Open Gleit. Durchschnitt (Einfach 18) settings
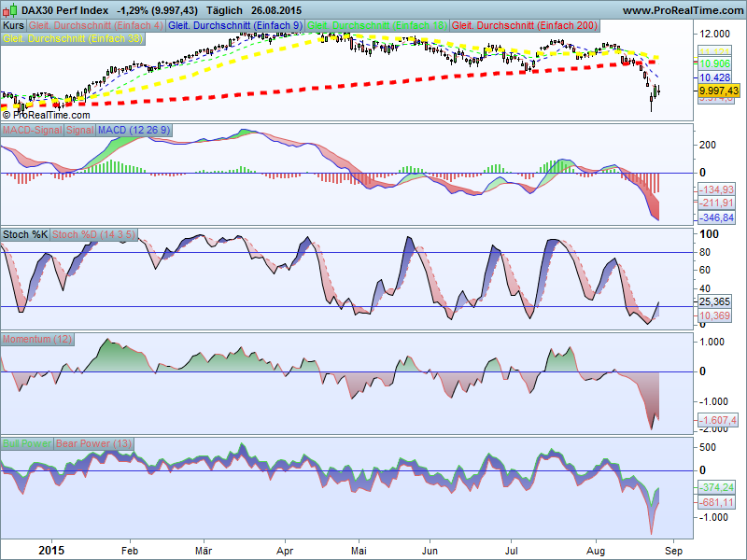747x560 pixels. point(377,25)
